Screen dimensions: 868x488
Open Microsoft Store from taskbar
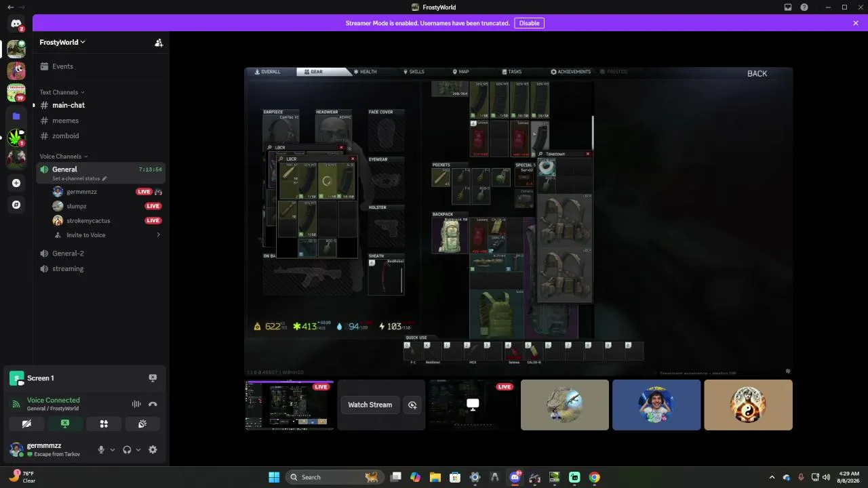pos(455,477)
